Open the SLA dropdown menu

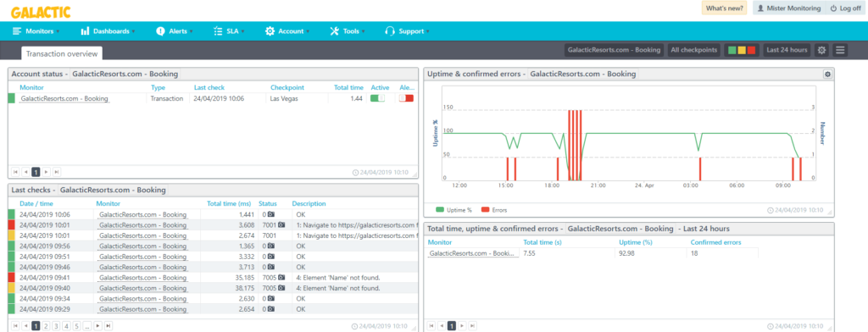[229, 31]
